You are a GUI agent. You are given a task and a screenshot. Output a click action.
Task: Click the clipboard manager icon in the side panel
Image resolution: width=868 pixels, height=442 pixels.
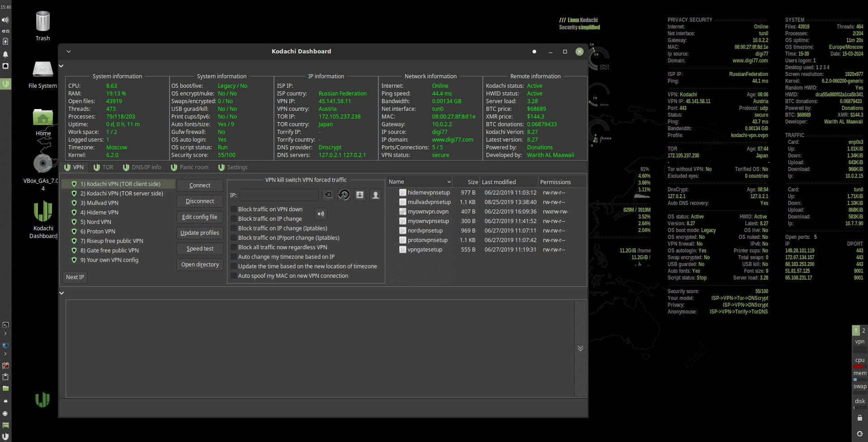(5, 377)
